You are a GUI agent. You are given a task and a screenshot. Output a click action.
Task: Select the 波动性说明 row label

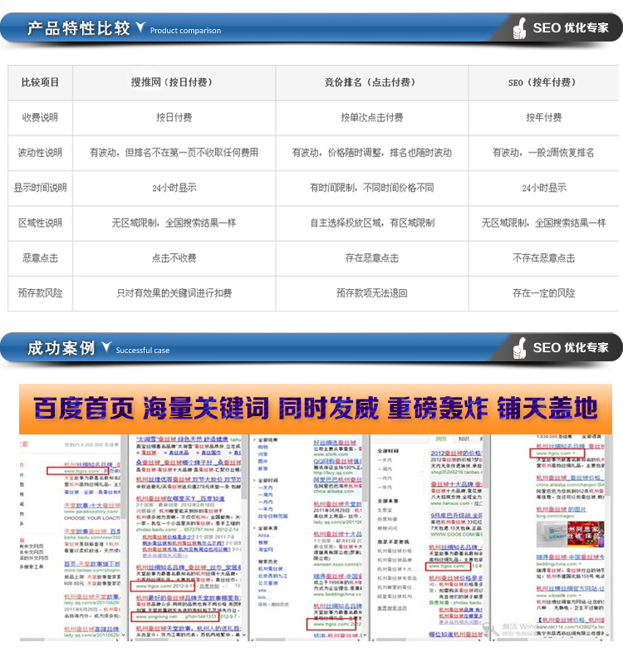(40, 153)
